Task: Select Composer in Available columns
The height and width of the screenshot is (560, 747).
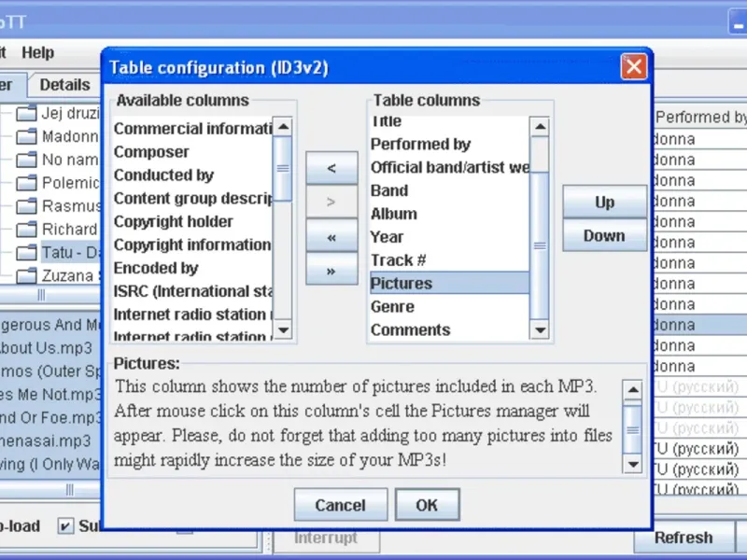Action: click(151, 152)
